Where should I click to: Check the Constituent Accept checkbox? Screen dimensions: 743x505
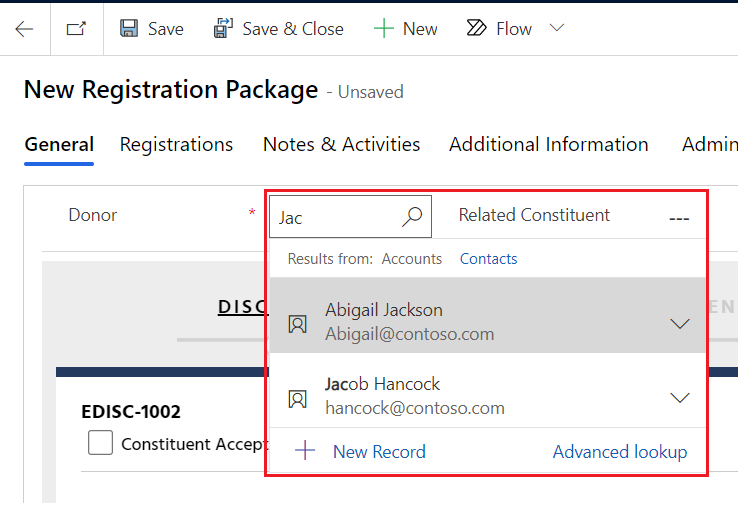100,443
